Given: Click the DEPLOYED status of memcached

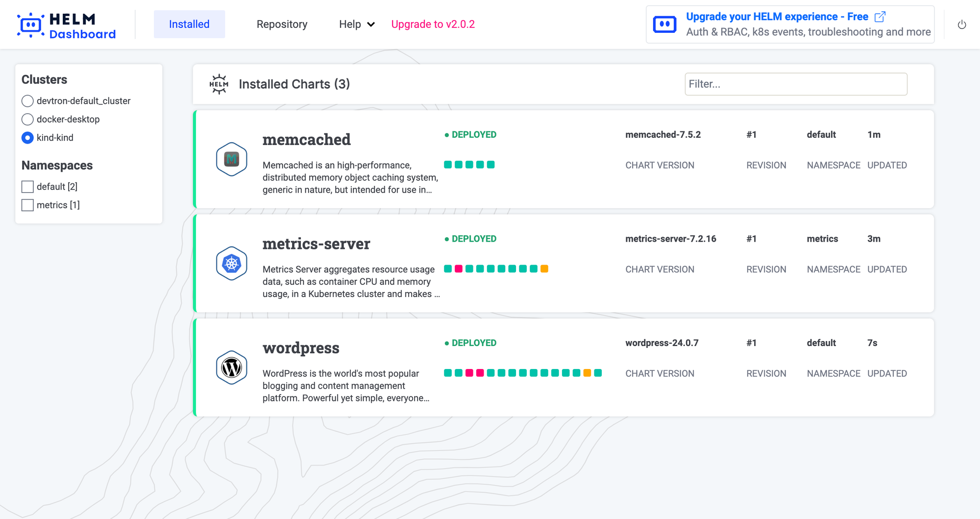Looking at the screenshot, I should 470,135.
